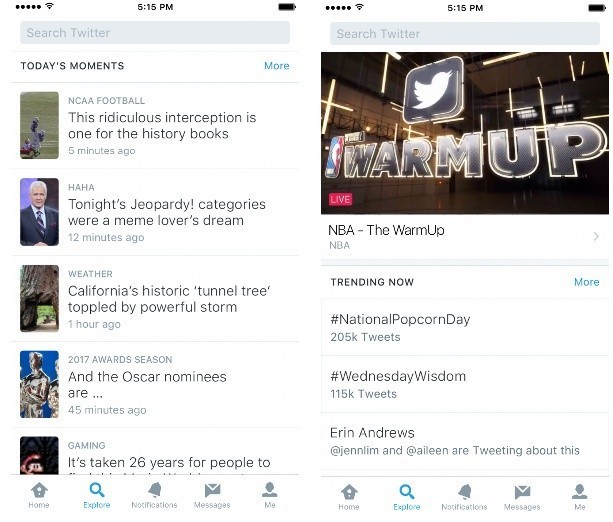This screenshot has height=522, width=613.
Task: Open Home tab in left phone
Action: 39,495
